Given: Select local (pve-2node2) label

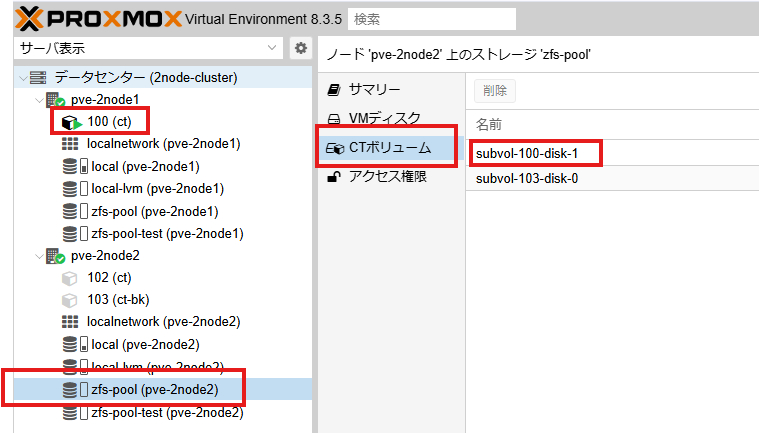Looking at the screenshot, I should [145, 344].
